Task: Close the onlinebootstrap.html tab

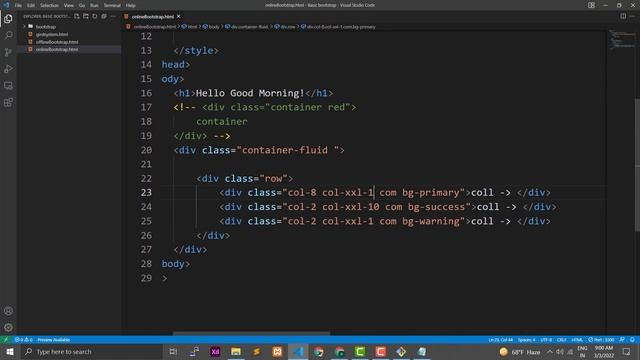Action: coord(179,17)
